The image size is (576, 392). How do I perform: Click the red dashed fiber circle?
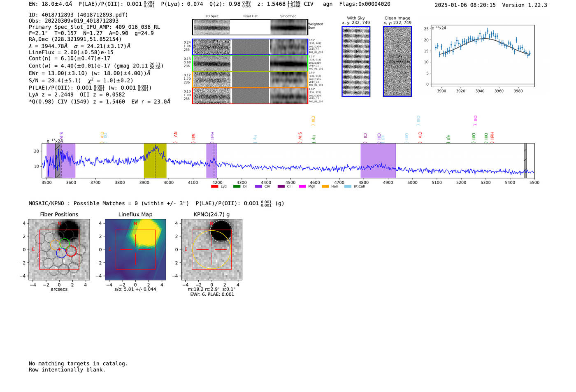point(71,251)
